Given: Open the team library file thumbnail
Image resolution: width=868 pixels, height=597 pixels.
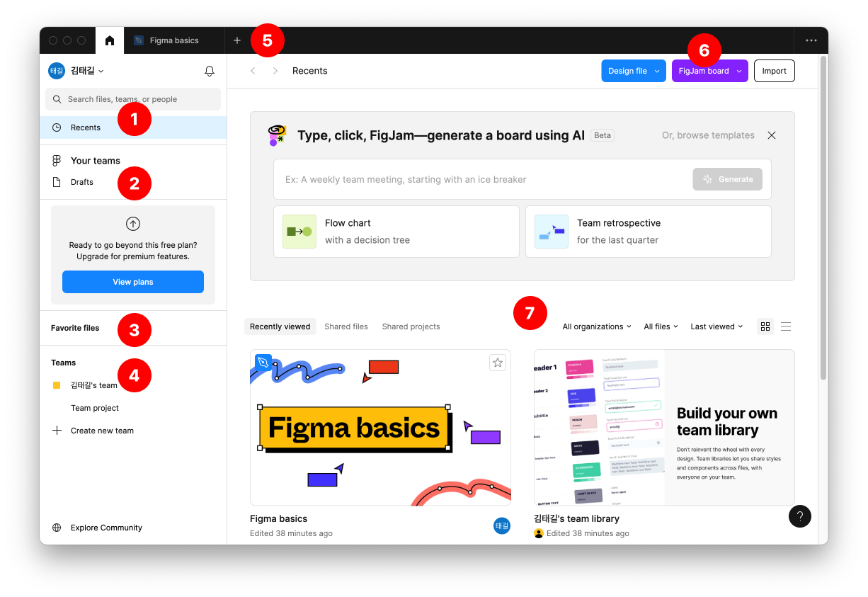Looking at the screenshot, I should [664, 428].
